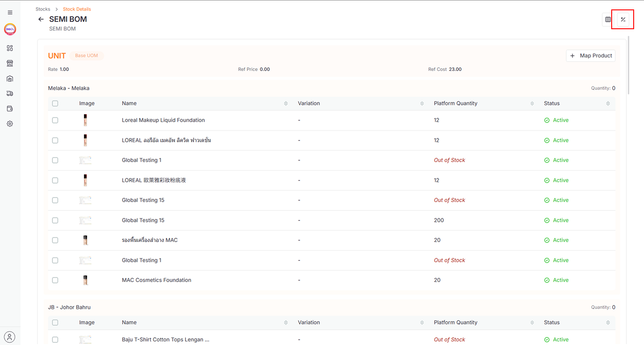This screenshot has width=644, height=345.
Task: Click the dashboard grid icon in the sidebar
Action: coord(10,48)
